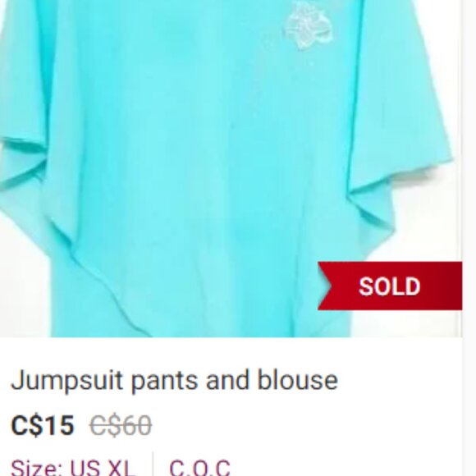
Task: Click the word blouse in the title
Action: [x=298, y=379]
